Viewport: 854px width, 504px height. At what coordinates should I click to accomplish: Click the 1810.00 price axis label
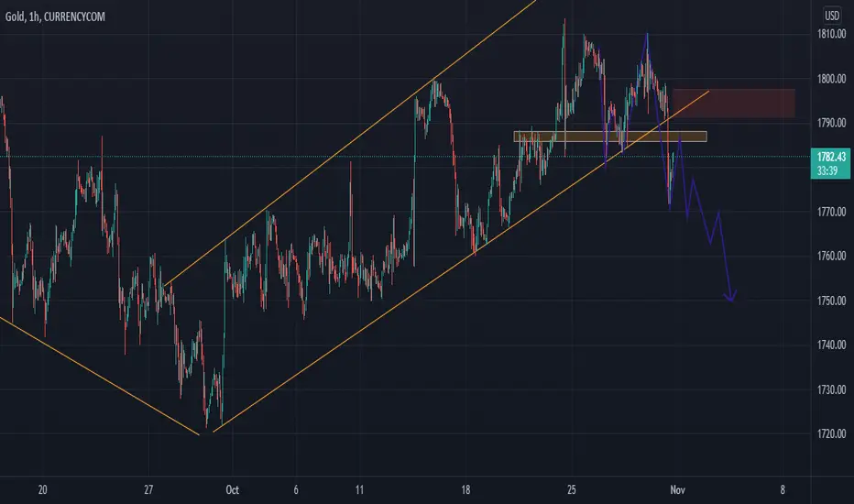(x=831, y=34)
